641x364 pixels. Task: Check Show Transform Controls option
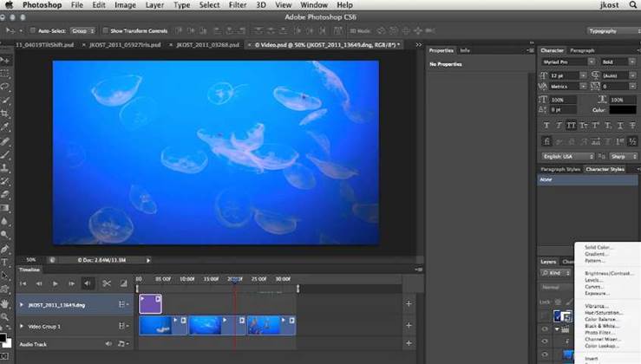pyautogui.click(x=105, y=30)
